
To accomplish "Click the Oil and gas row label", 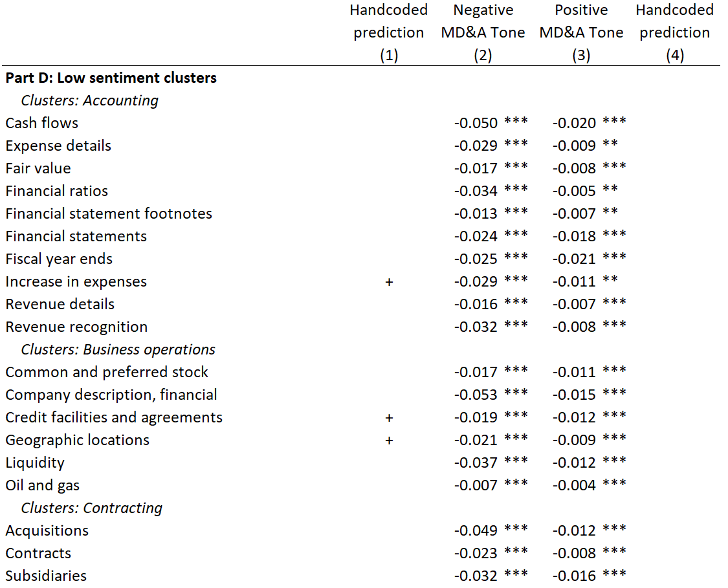I will (42, 485).
